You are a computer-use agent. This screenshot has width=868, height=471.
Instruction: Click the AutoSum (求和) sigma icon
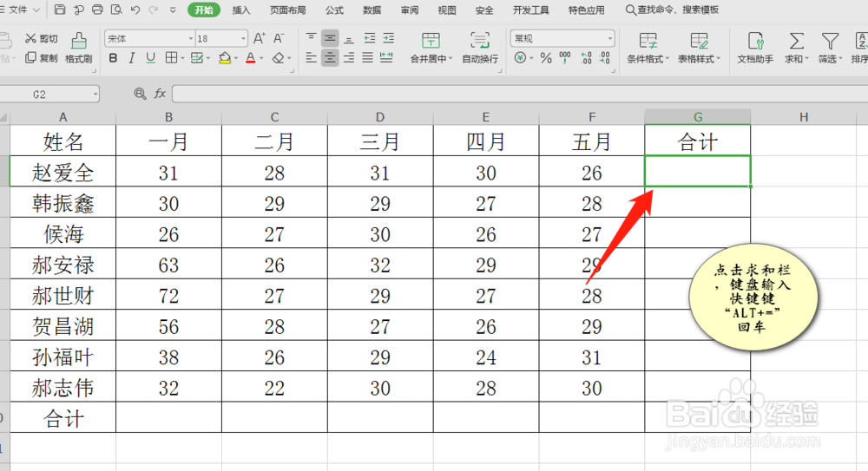click(x=796, y=41)
